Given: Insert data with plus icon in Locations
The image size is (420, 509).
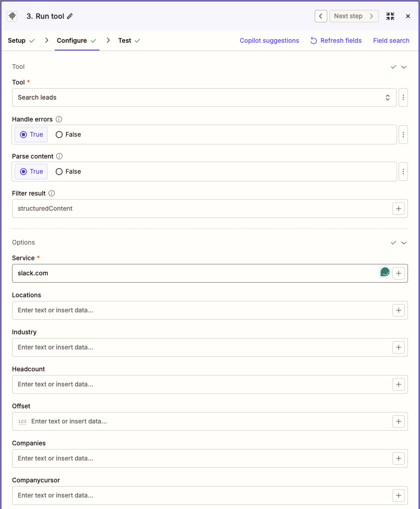Looking at the screenshot, I should (399, 310).
